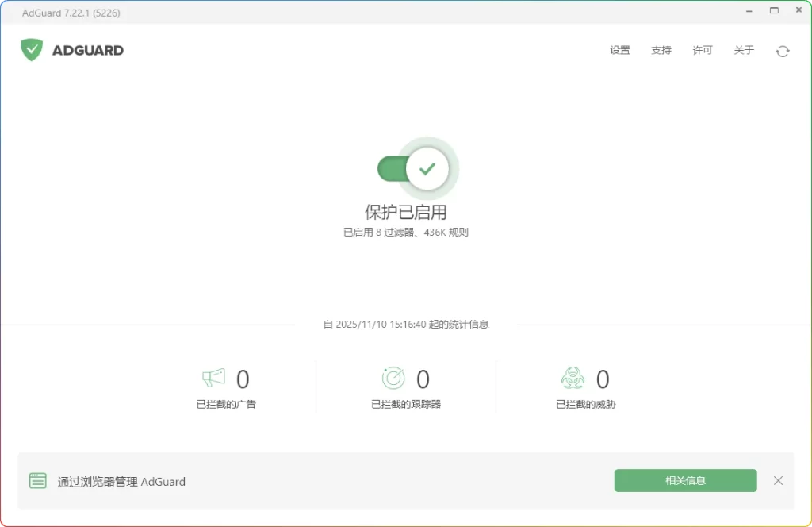Click the refresh update icon near 关于
The height and width of the screenshot is (527, 812).
[x=783, y=50]
